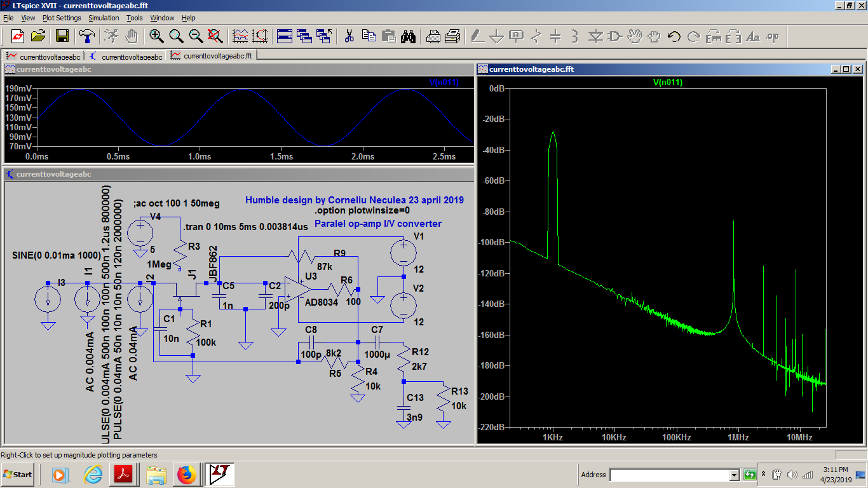
Task: Open the View menu
Action: click(x=29, y=18)
